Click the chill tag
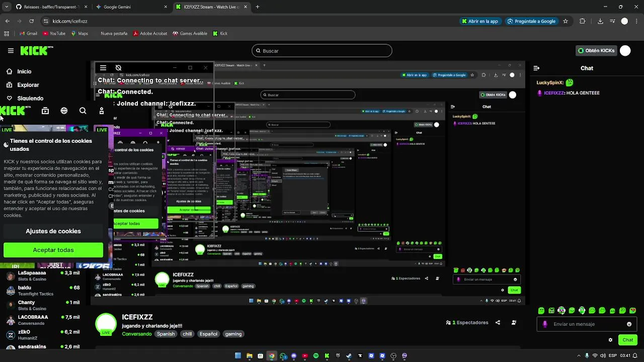Screen dimensions: 644x362 click(187, 334)
